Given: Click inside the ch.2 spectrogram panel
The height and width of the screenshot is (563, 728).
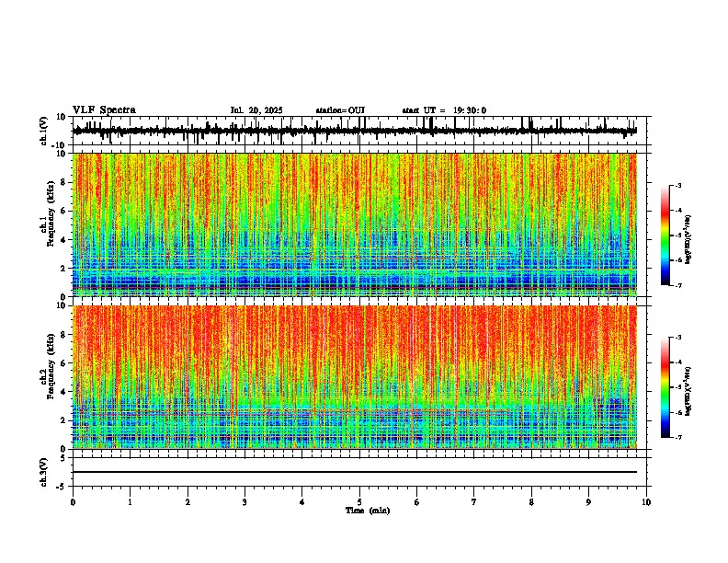Looking at the screenshot, I should coord(355,377).
